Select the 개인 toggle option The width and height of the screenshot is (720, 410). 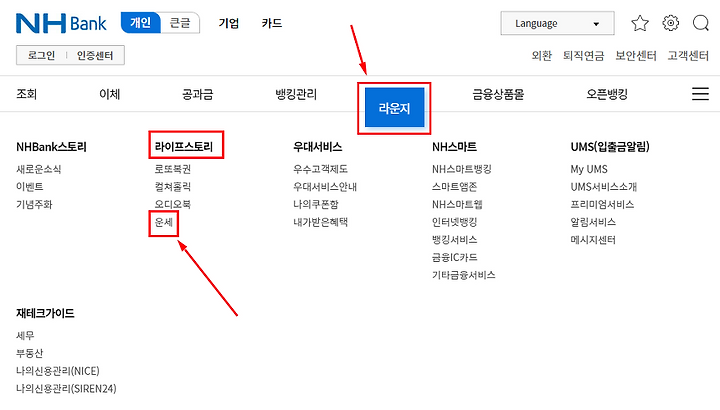pos(141,22)
